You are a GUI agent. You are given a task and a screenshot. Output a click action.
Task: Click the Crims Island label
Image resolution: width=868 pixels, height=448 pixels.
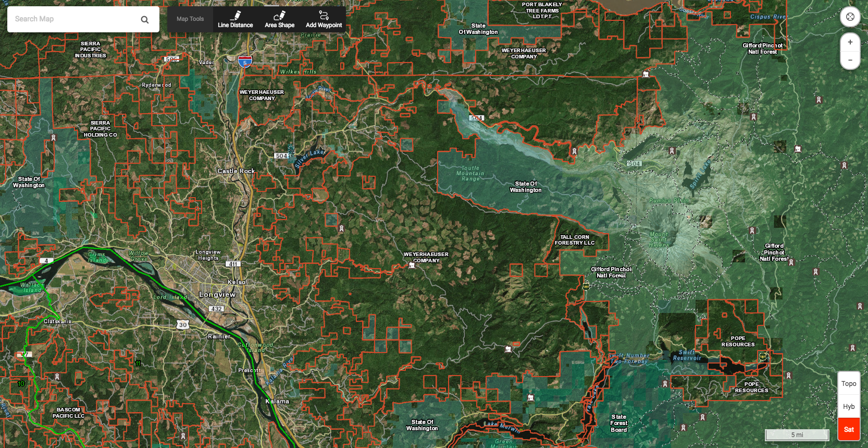[x=97, y=257]
